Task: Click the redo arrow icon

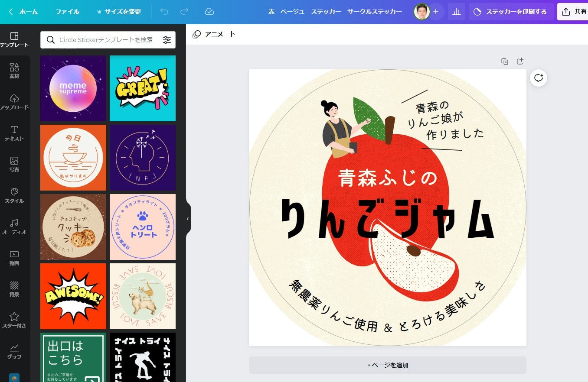Action: pyautogui.click(x=184, y=12)
